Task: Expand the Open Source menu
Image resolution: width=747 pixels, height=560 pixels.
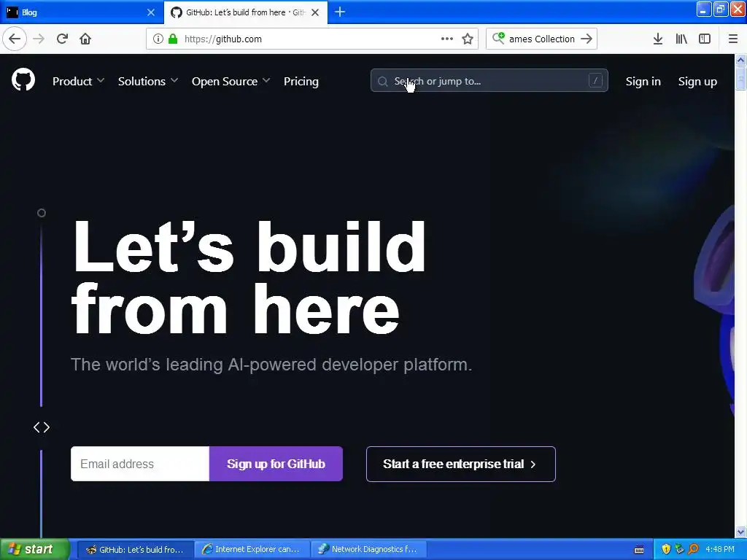Action: coord(231,82)
